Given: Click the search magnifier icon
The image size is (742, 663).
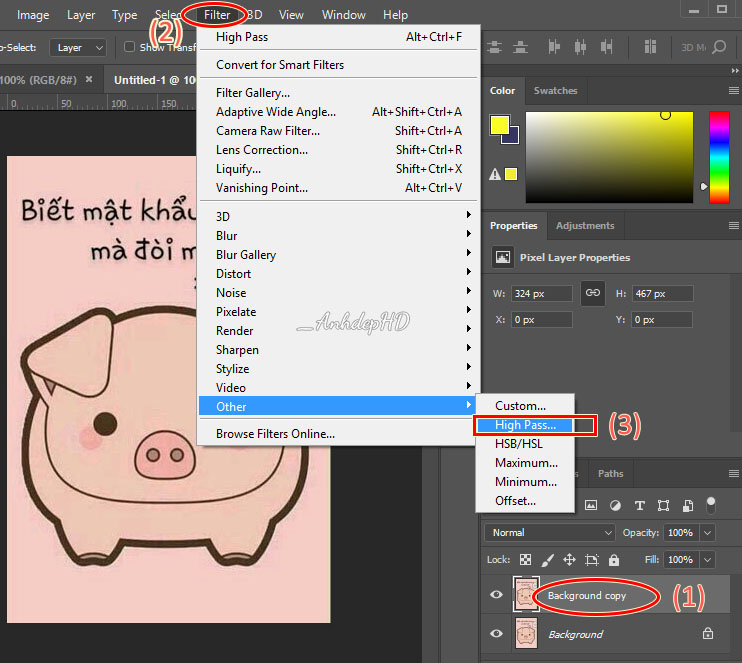Looking at the screenshot, I should coord(719,47).
